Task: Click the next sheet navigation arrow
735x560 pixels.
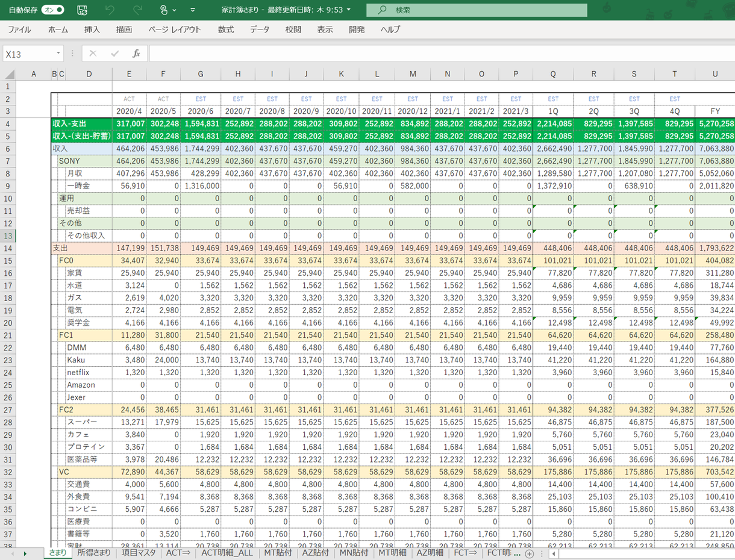Action: point(25,553)
